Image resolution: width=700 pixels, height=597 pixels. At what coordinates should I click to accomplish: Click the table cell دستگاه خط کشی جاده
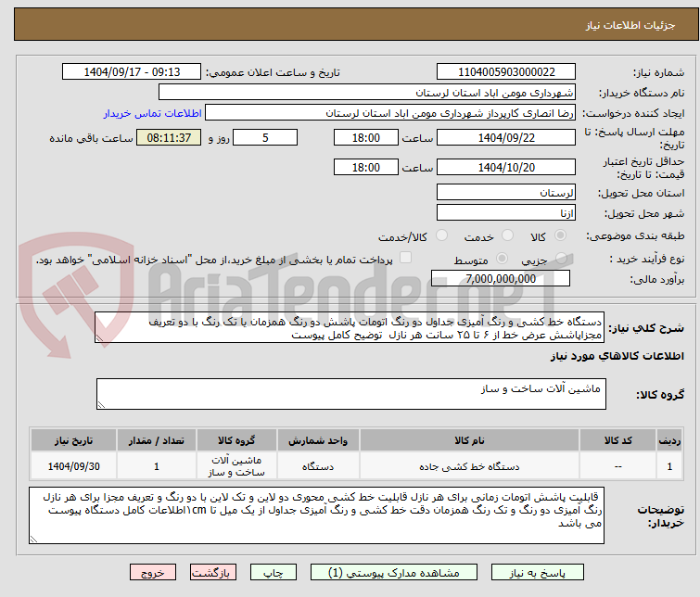pyautogui.click(x=469, y=466)
